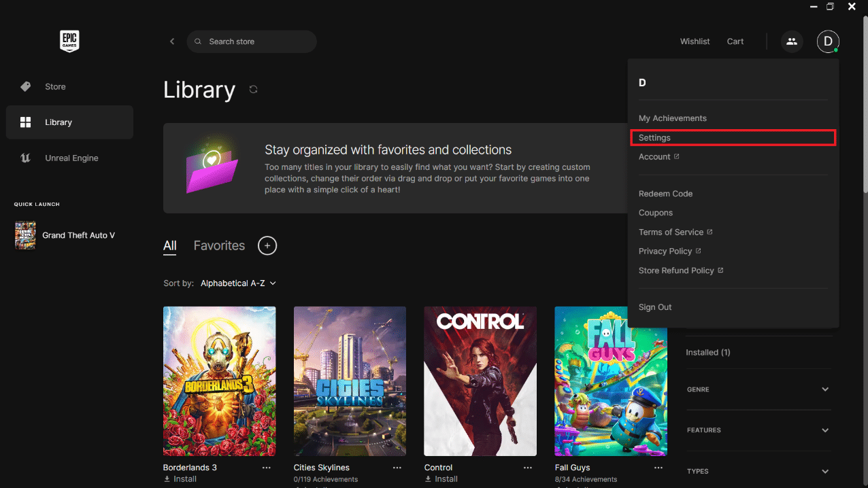Switch to the Favorites tab
This screenshot has height=488, width=868.
[x=219, y=245]
